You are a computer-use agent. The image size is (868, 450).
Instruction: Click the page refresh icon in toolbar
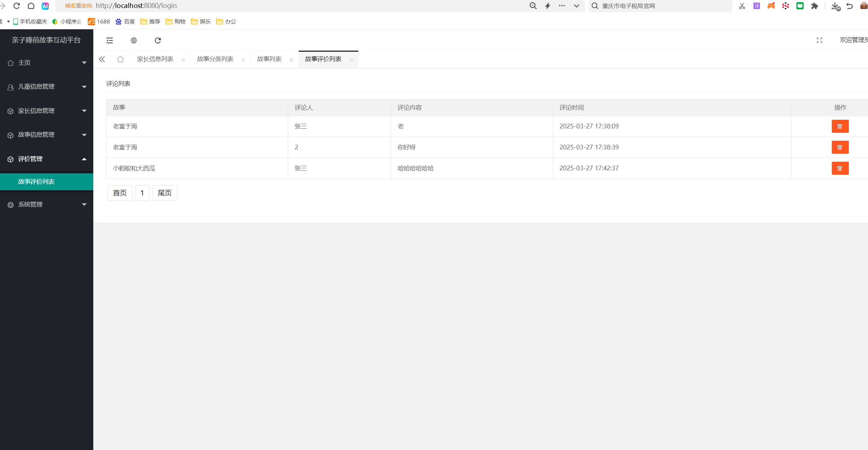158,40
